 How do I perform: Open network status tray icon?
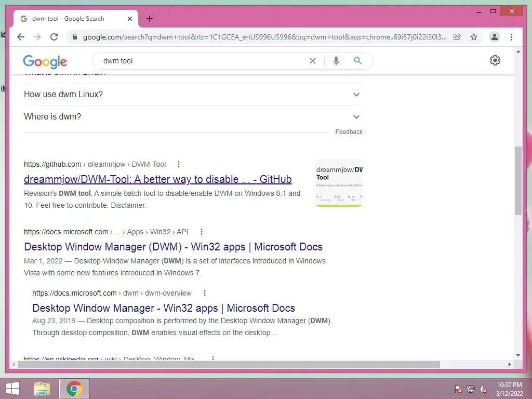471,389
